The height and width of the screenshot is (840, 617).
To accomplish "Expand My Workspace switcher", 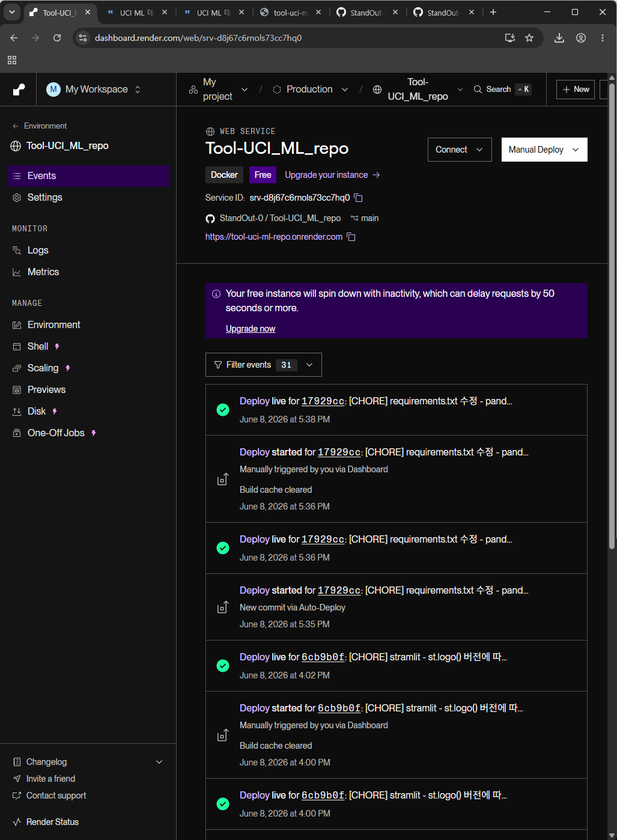I will click(x=94, y=90).
